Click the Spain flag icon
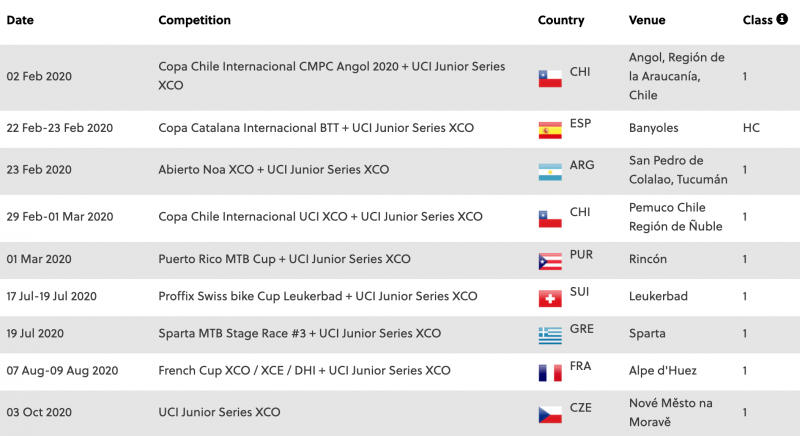 pyautogui.click(x=550, y=129)
